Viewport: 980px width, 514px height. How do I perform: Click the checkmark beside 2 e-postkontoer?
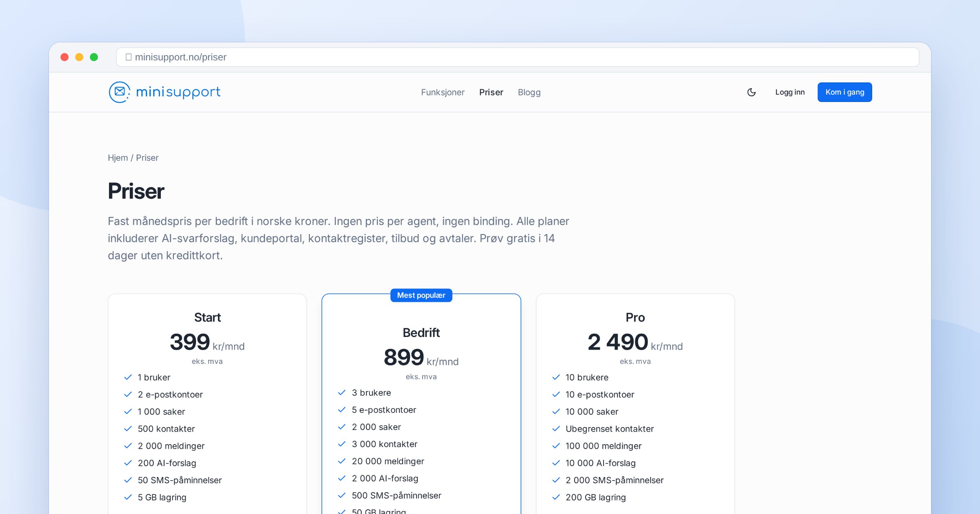128,394
